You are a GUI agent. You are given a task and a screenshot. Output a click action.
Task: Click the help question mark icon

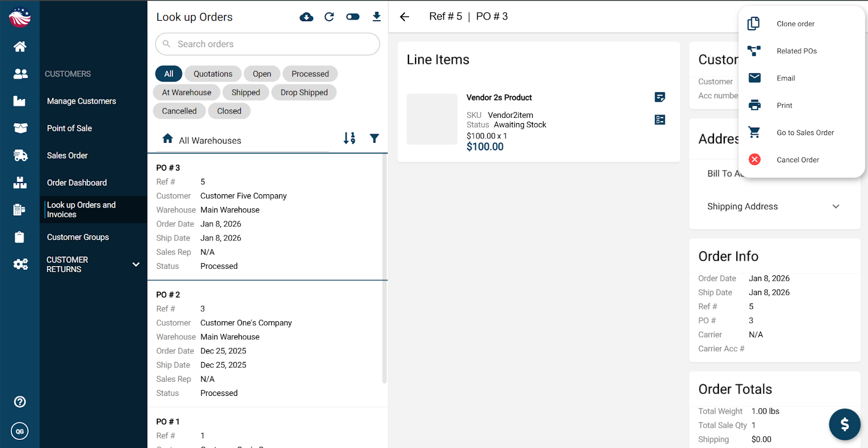[20, 402]
